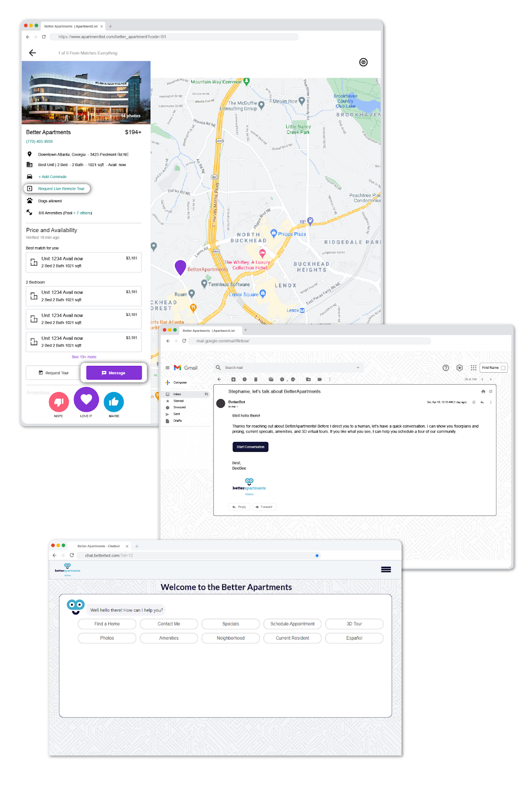Image resolution: width=532 pixels, height=791 pixels.
Task: Open the Google apps grid icon
Action: [x=473, y=368]
